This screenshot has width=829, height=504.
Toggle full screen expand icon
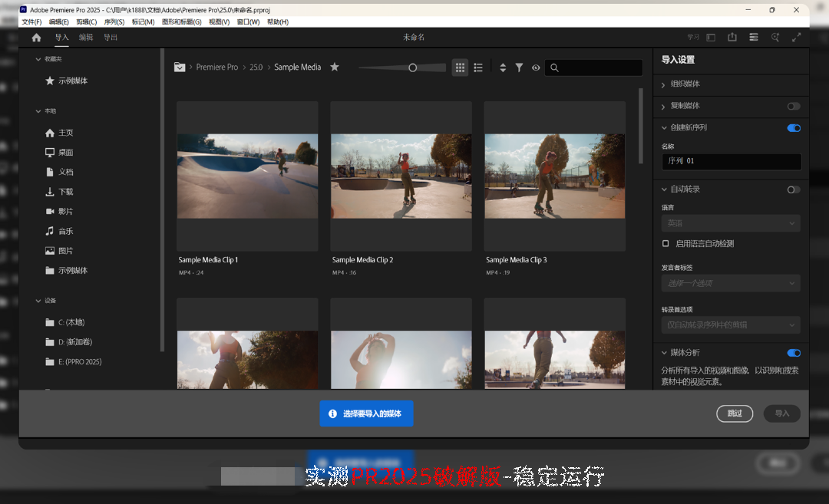pyautogui.click(x=796, y=37)
